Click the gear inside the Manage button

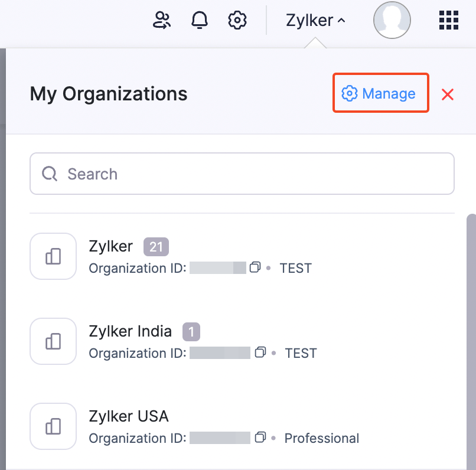(x=350, y=93)
